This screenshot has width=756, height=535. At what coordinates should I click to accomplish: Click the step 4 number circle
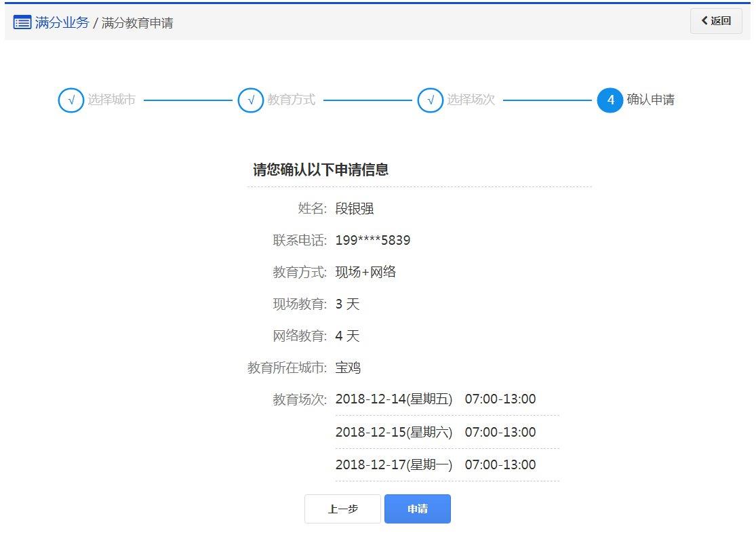pyautogui.click(x=610, y=100)
